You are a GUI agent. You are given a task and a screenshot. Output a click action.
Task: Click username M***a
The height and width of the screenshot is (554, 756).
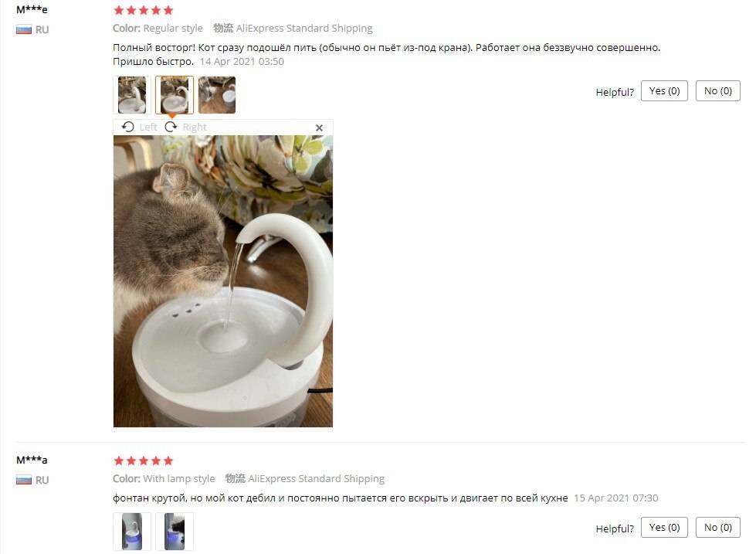(x=32, y=460)
